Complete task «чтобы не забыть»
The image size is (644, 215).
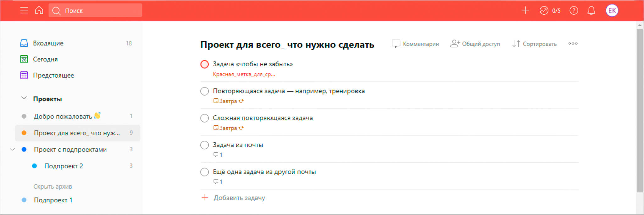tap(204, 64)
